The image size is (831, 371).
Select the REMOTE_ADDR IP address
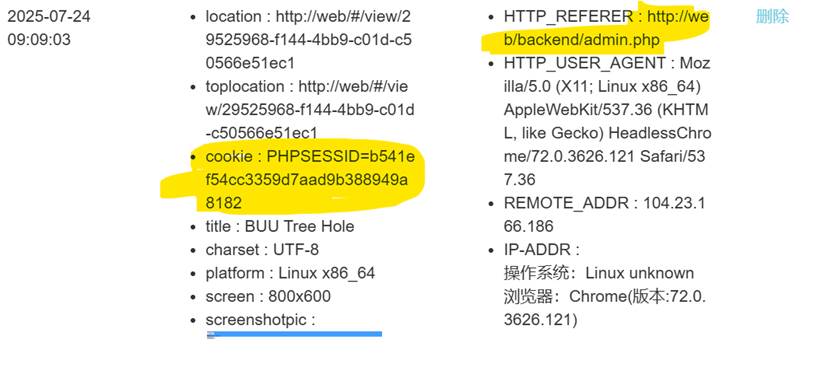(x=605, y=215)
